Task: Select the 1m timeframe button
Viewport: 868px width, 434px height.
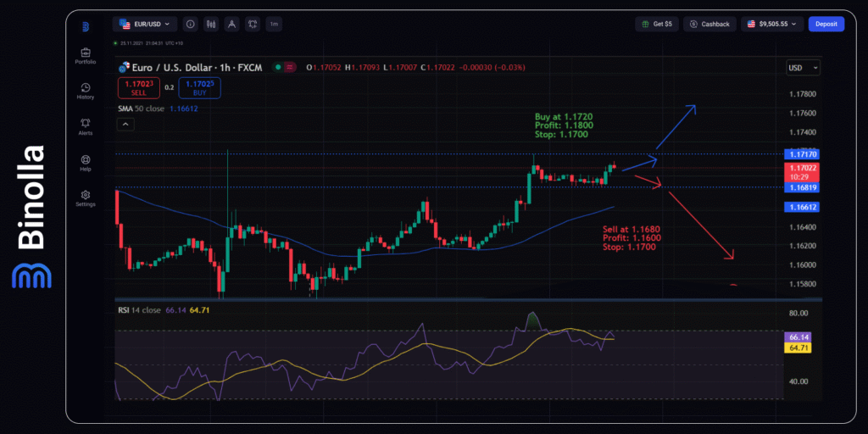Action: pos(274,25)
